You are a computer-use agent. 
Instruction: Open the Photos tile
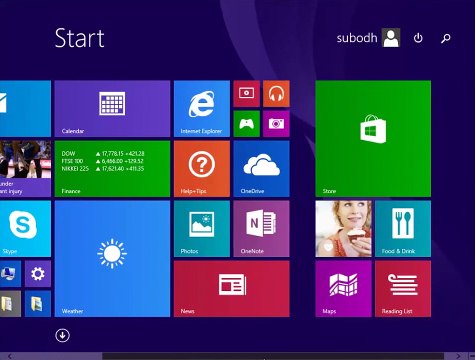pos(202,229)
